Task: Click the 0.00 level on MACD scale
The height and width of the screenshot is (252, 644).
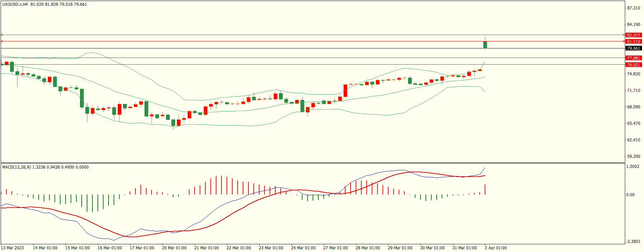Action: pyautogui.click(x=630, y=195)
